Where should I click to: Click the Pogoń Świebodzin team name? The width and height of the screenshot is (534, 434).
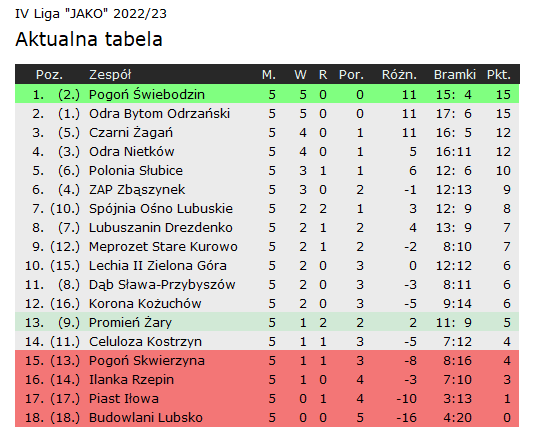point(147,94)
